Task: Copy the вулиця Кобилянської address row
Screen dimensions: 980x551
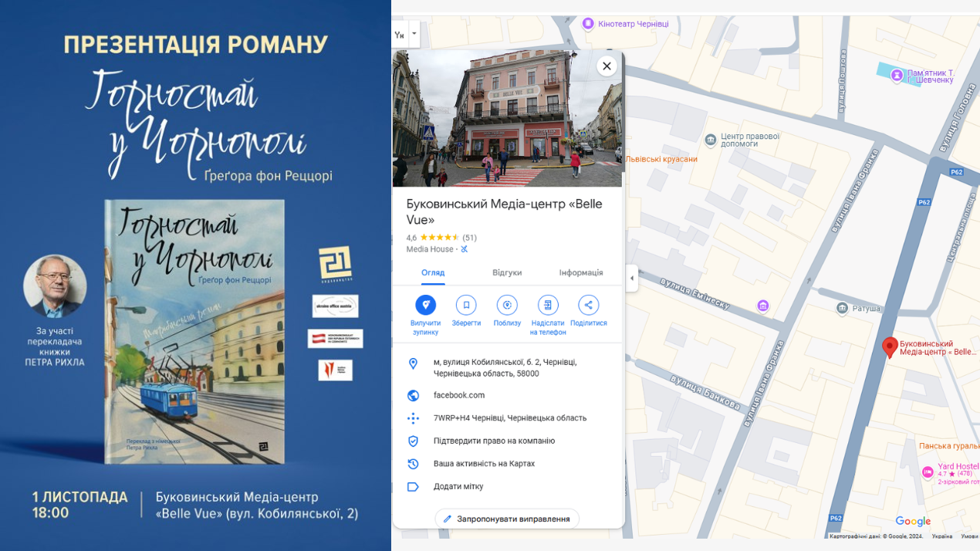Action: point(509,367)
